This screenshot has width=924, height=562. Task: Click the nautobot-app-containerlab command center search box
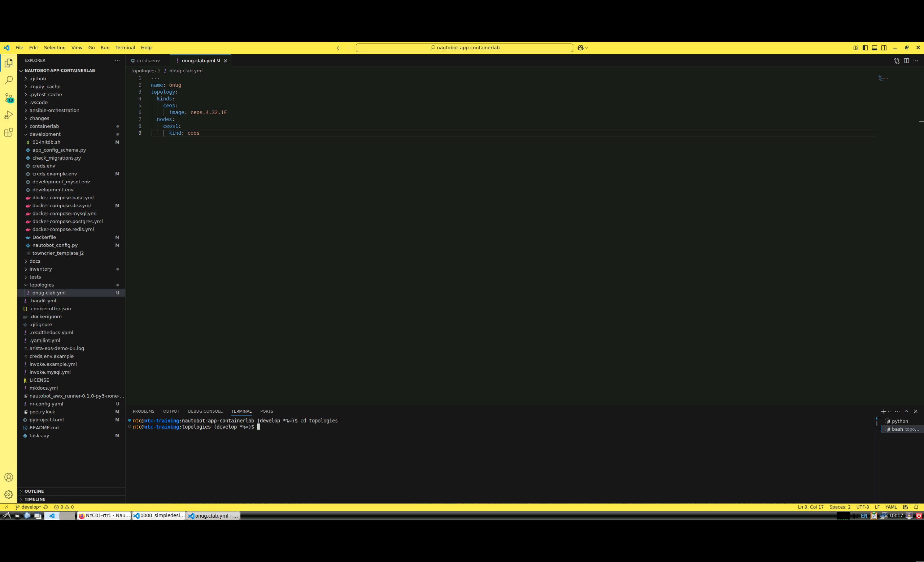pyautogui.click(x=464, y=48)
